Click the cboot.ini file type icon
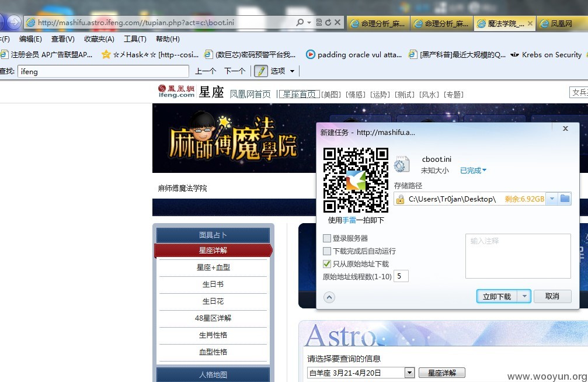This screenshot has height=382, width=588. point(402,164)
